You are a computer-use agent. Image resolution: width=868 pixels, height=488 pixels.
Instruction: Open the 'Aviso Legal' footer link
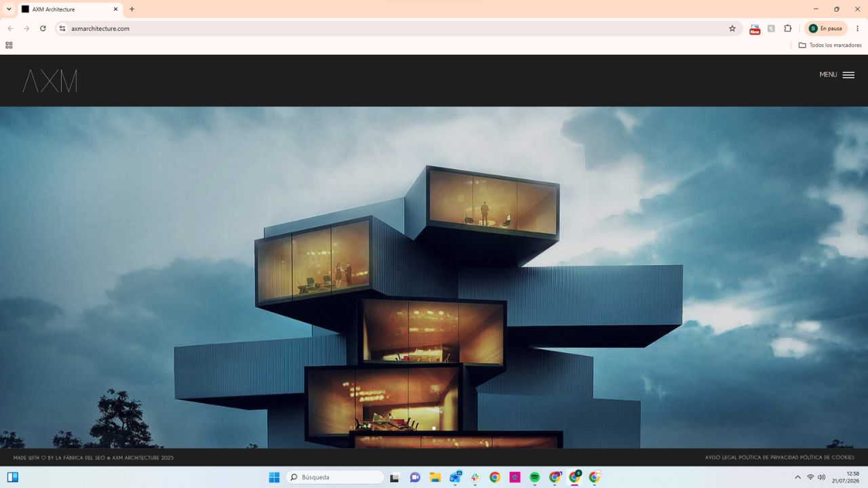[721, 458]
